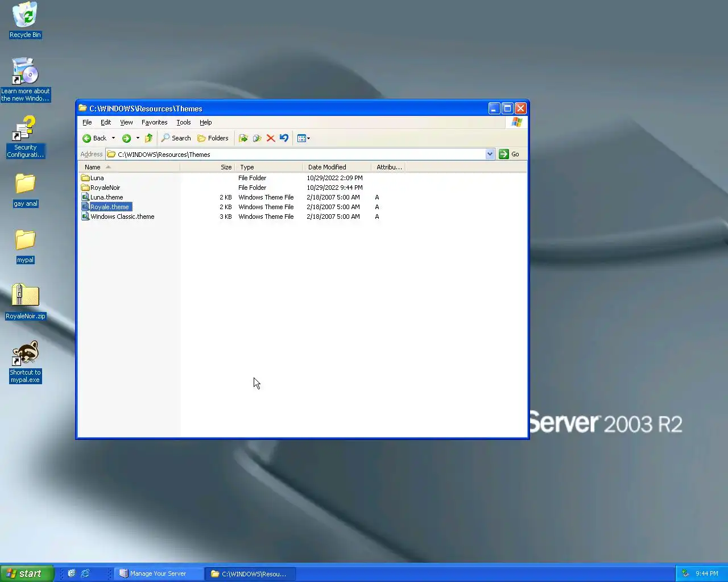Select the Shortcut to mypal.exe icon
Viewport: 728px width, 582px height.
tap(25, 362)
